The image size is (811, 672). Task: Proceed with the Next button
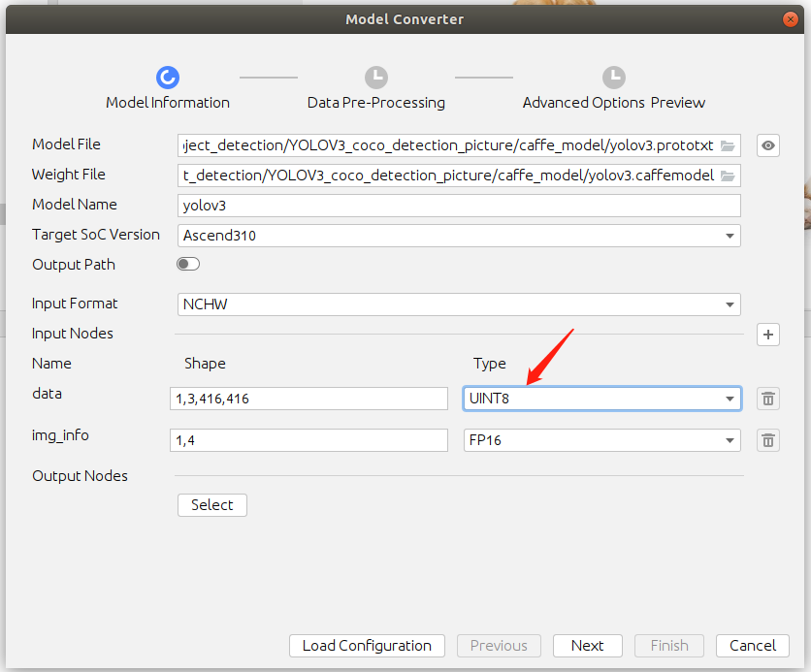coord(587,646)
